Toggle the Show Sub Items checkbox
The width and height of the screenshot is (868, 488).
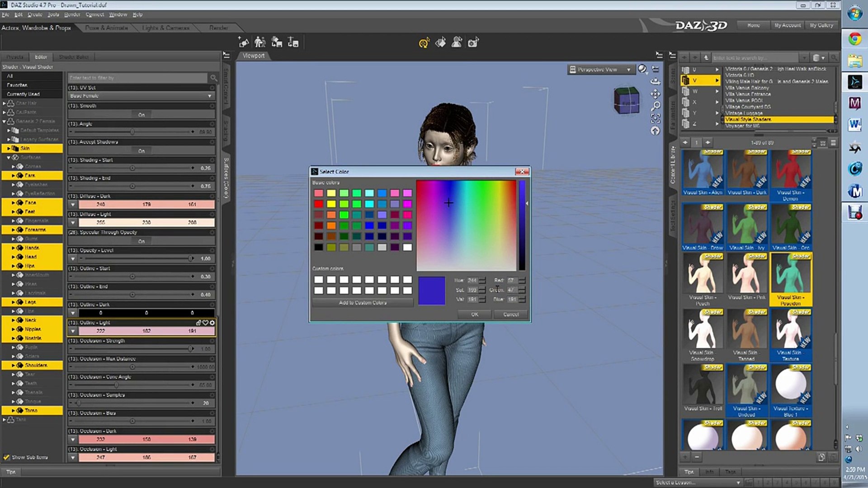tap(6, 457)
